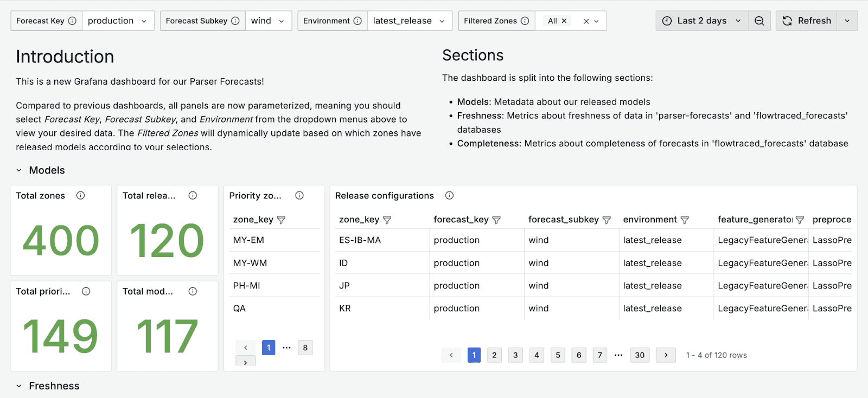This screenshot has width=868, height=398.
Task: Collapse the Freshness row
Action: pos(18,386)
